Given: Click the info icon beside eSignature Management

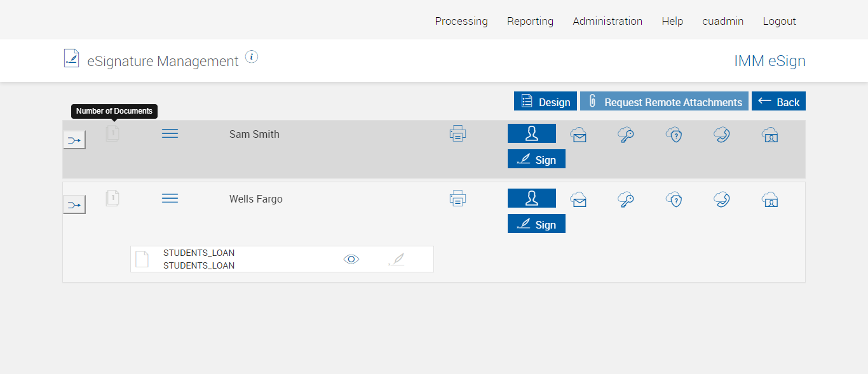Looking at the screenshot, I should 252,57.
